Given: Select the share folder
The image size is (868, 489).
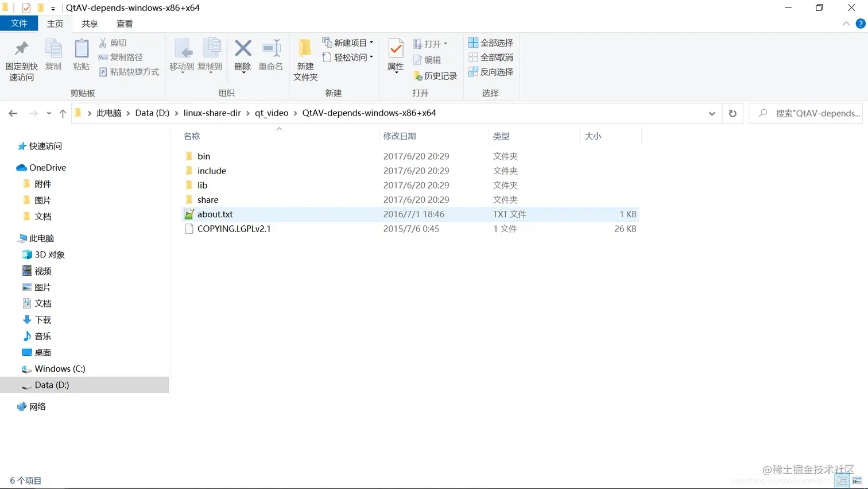Looking at the screenshot, I should 410,199.
